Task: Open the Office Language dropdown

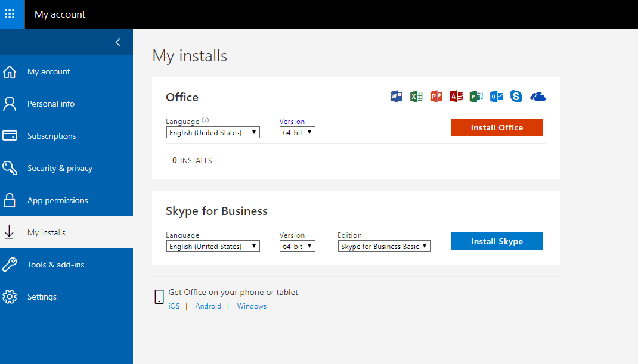Action: pos(213,133)
